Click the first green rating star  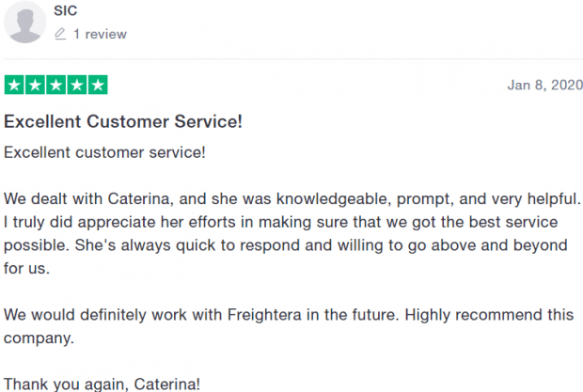[14, 86]
